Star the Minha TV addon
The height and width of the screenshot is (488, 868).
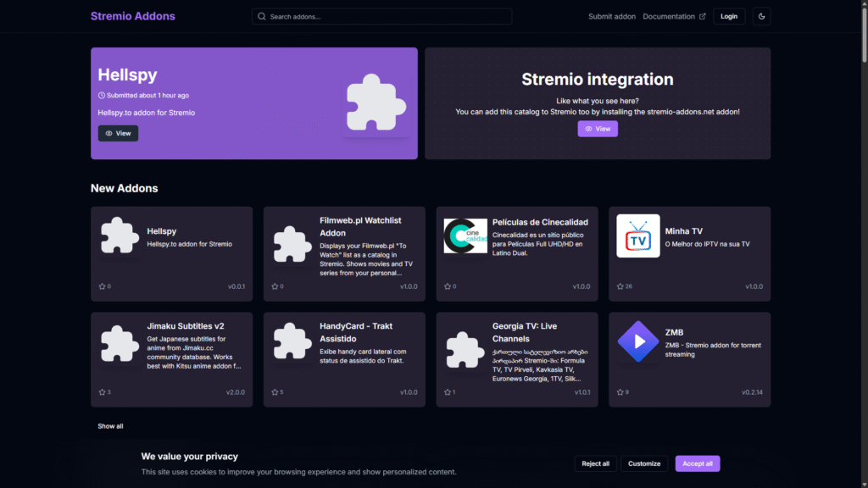tap(620, 286)
